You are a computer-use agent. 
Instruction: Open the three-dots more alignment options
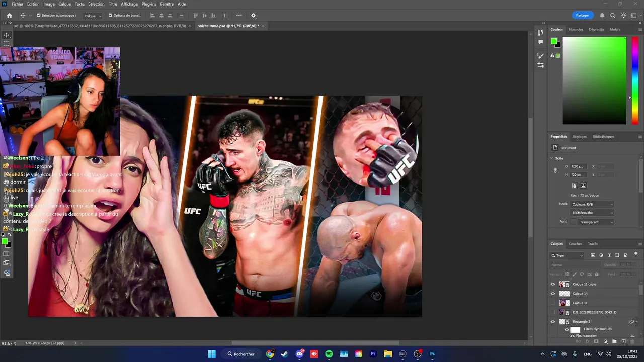[x=239, y=16]
